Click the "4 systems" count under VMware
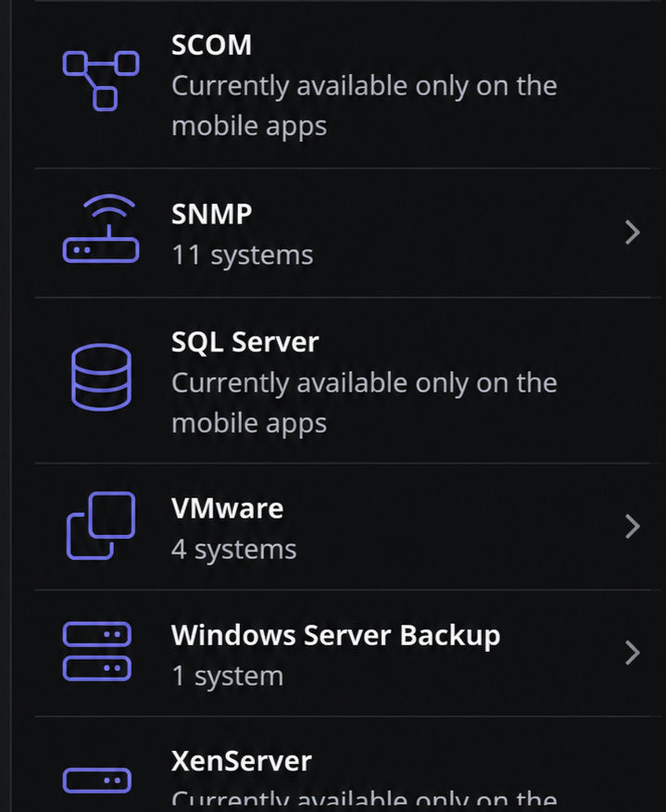The width and height of the screenshot is (666, 812). [233, 549]
